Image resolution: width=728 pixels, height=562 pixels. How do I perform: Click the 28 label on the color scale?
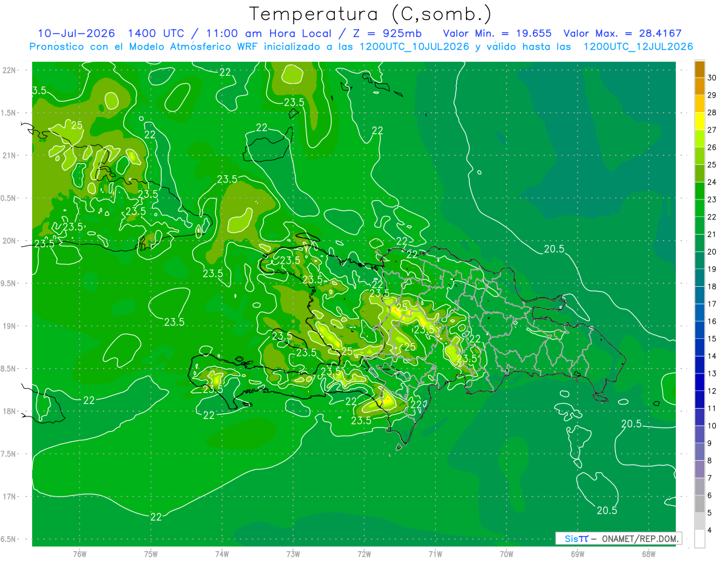pos(712,113)
